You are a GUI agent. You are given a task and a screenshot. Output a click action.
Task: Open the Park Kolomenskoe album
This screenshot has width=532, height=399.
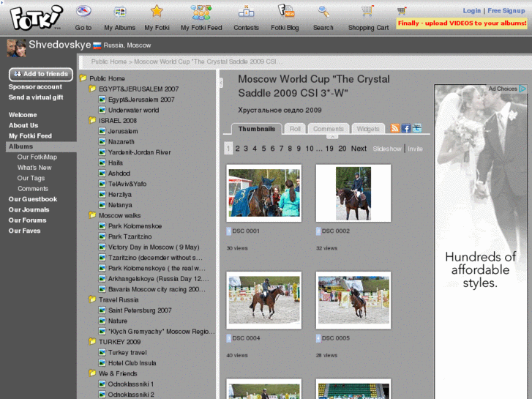(135, 225)
